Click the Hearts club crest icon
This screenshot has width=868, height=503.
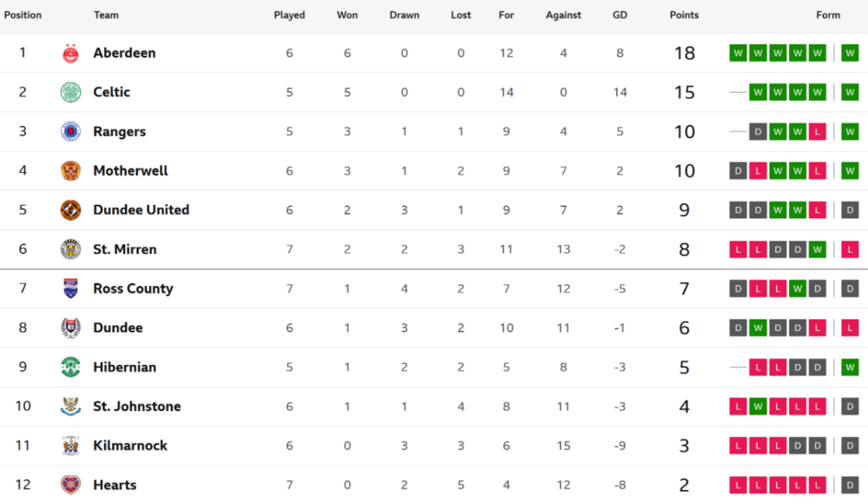70,485
